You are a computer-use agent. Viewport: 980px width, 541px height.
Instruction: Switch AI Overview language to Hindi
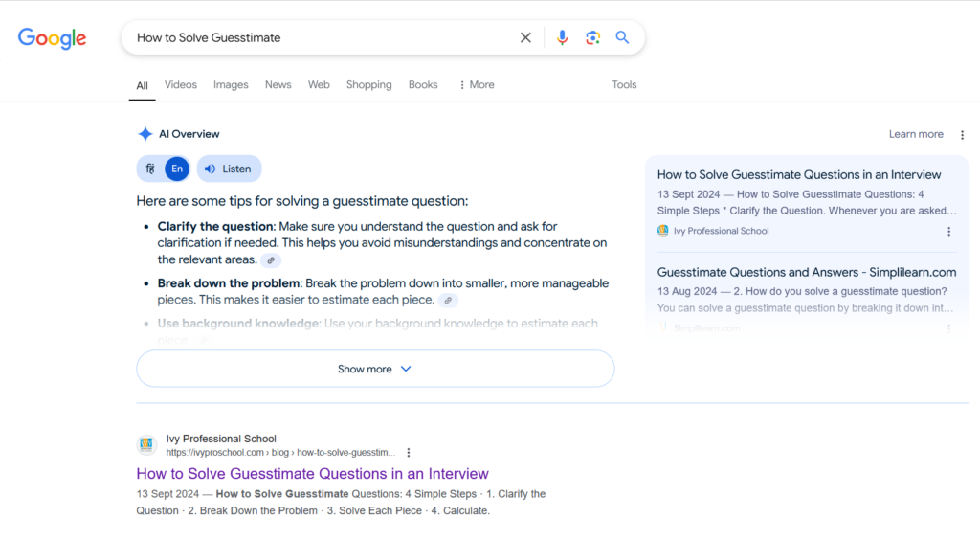[150, 169]
